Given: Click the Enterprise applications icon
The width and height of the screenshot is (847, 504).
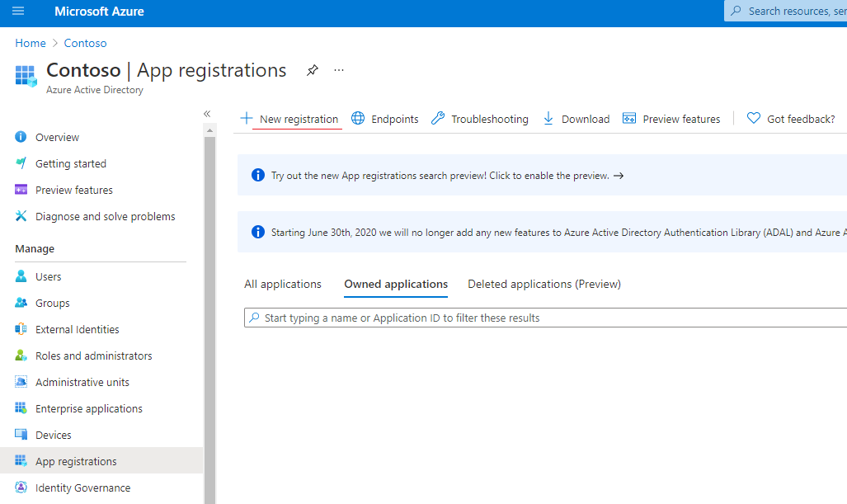Looking at the screenshot, I should (21, 407).
